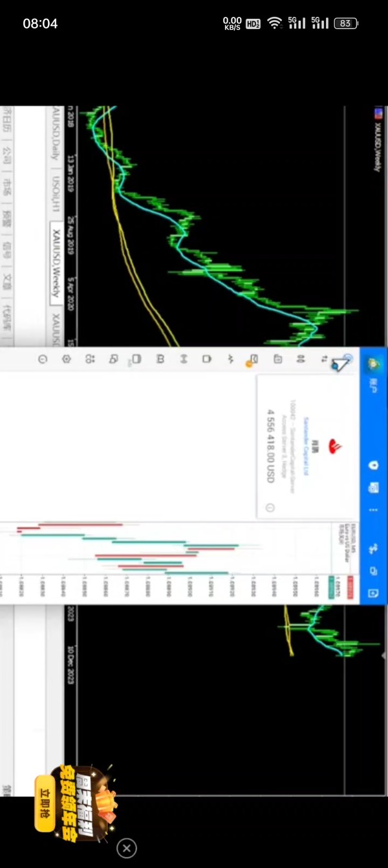Tap the battery indicator showing 83

pyautogui.click(x=346, y=23)
